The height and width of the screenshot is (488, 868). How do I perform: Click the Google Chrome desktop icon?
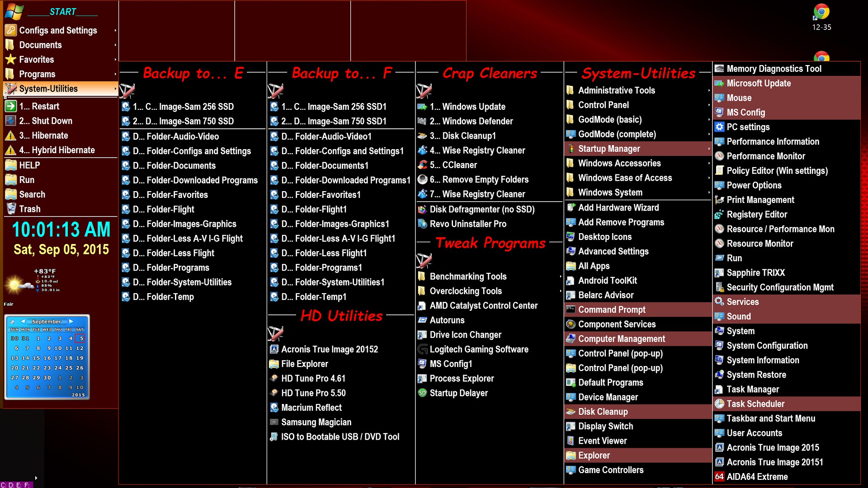pos(821,12)
